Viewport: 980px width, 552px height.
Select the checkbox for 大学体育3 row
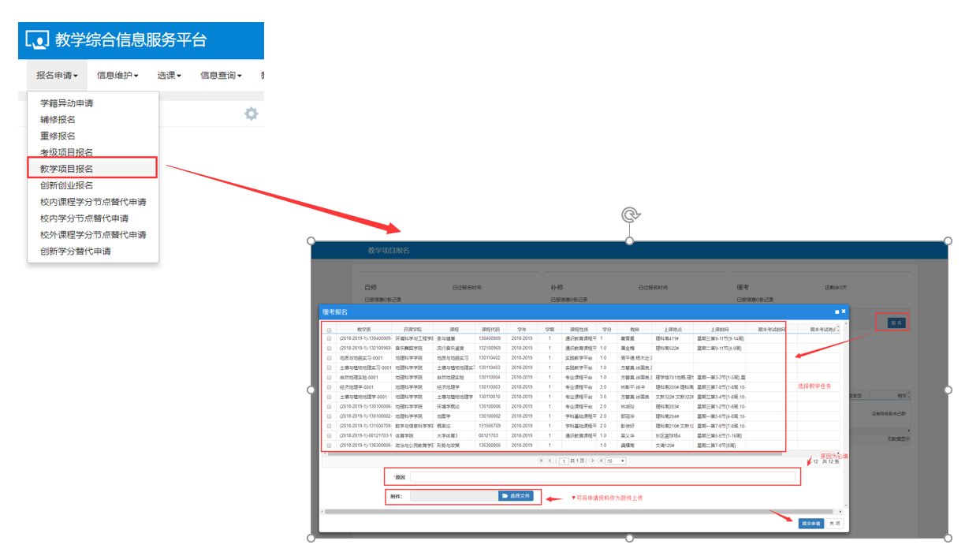[330, 435]
